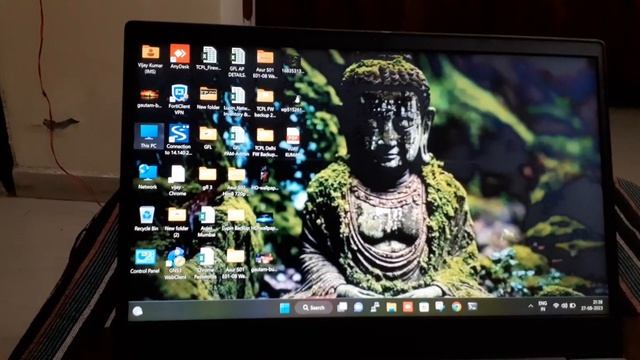Select the This PC desktop icon

pos(149,136)
